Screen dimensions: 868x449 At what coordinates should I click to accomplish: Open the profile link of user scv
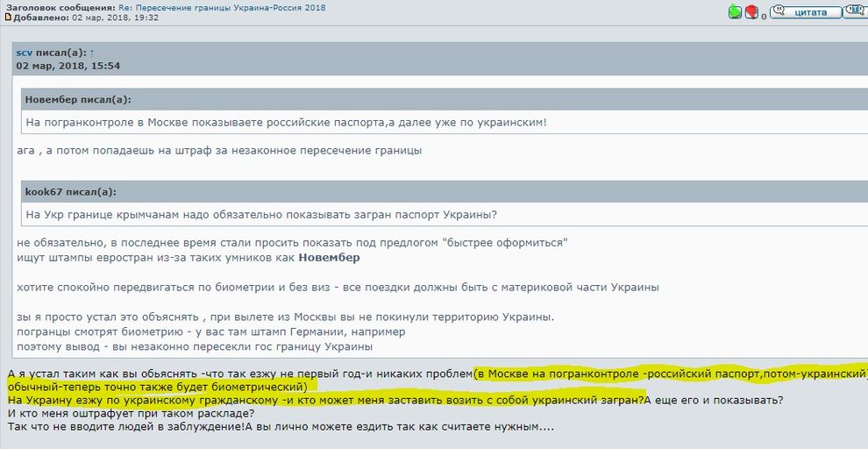tap(25, 53)
